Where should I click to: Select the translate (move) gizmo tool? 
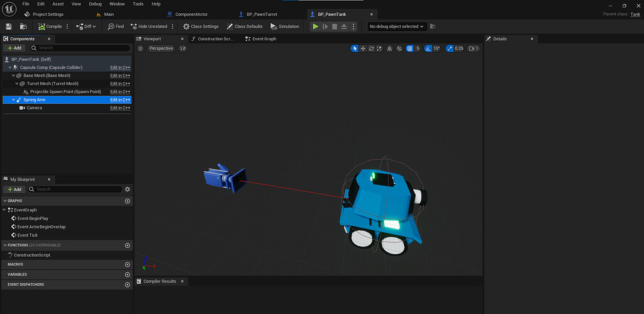363,48
